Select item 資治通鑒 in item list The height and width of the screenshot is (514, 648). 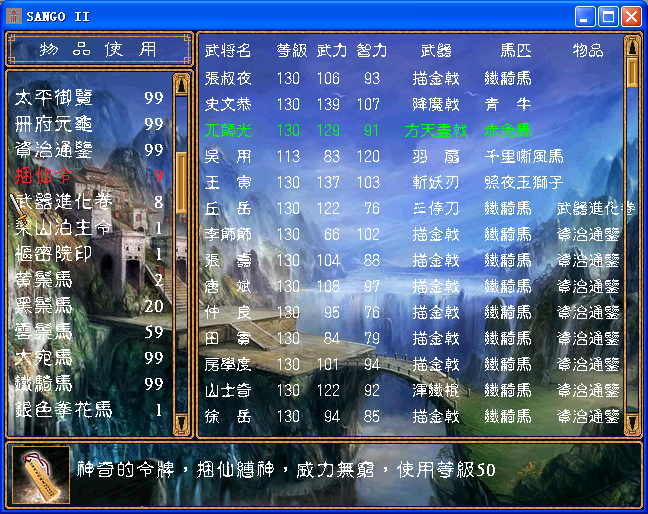(x=89, y=150)
